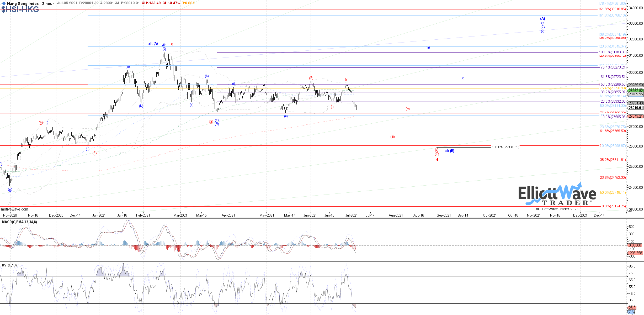Viewport: 644px width, 315px height.
Task: Select the 100.0%(25931.35) Fibonacci level label
Action: [x=505, y=147]
